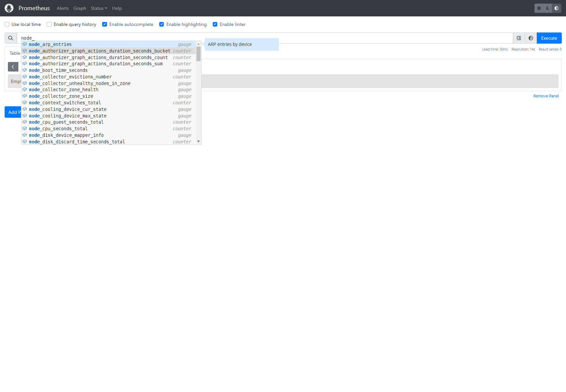The height and width of the screenshot is (392, 566).
Task: Click icon beside node_disk_discard_time_seconds_total suggestion
Action: pyautogui.click(x=25, y=142)
